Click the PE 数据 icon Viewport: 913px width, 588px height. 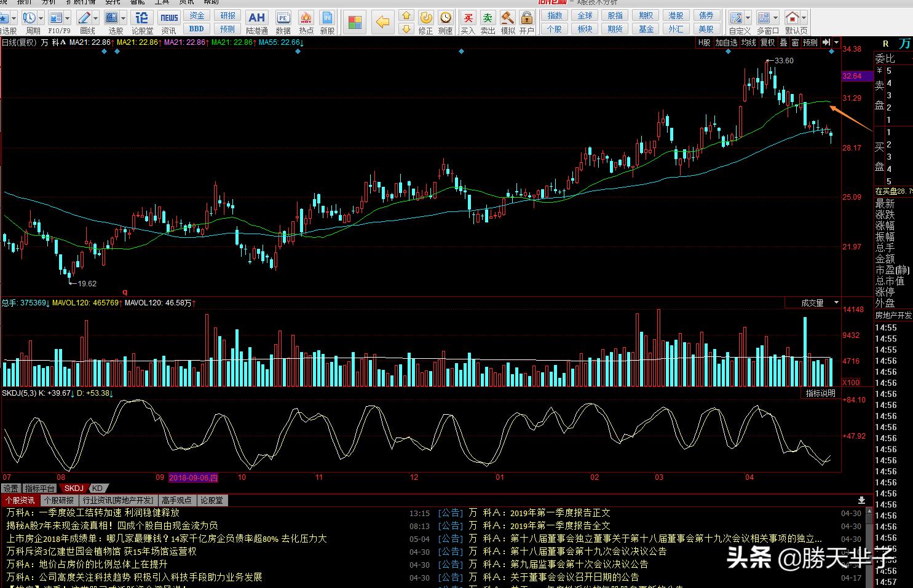[283, 18]
